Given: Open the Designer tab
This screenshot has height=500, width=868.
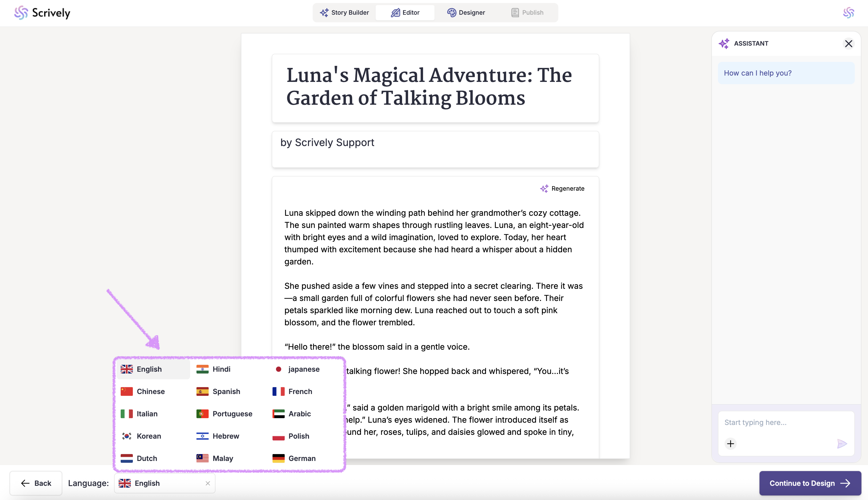Looking at the screenshot, I should 466,13.
